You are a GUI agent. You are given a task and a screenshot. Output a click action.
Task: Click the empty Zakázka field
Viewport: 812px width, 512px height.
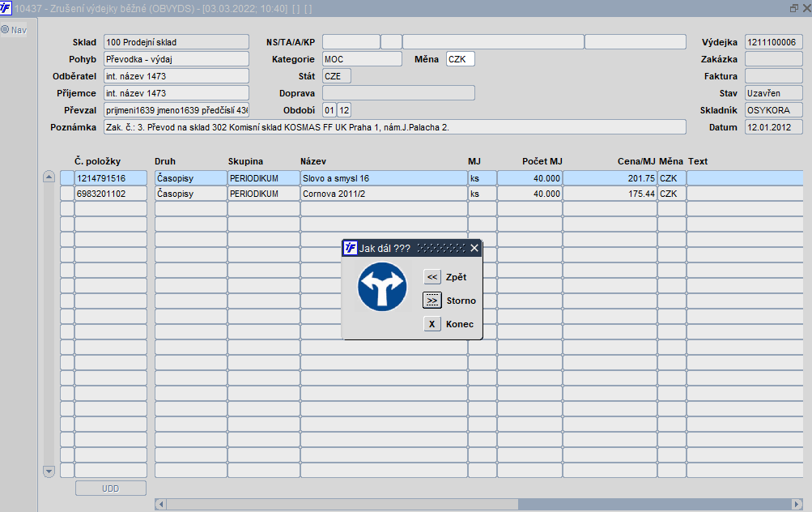tap(774, 59)
